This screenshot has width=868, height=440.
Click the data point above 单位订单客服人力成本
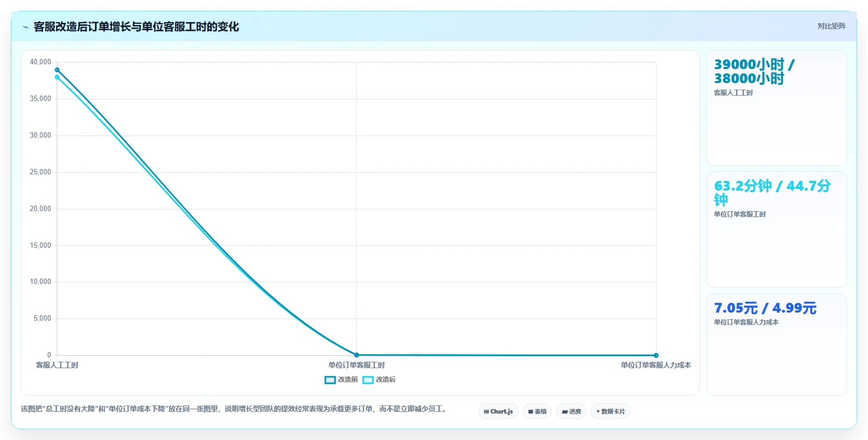(656, 355)
